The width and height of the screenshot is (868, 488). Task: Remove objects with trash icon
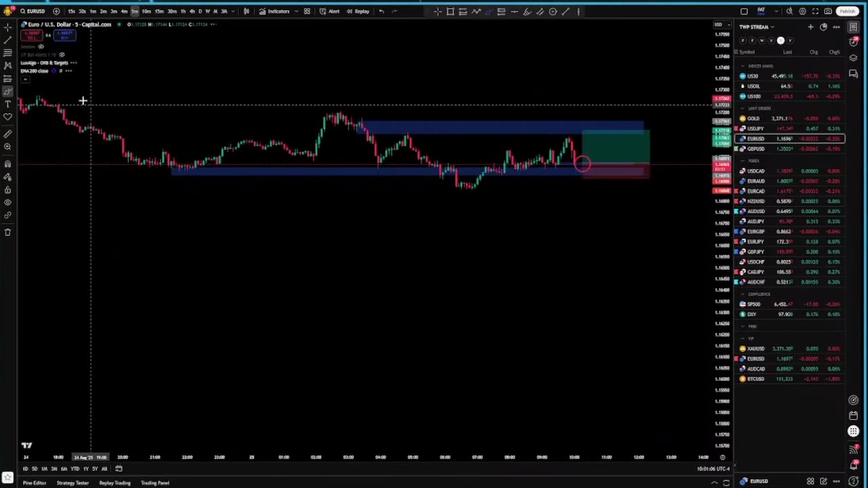[x=7, y=232]
